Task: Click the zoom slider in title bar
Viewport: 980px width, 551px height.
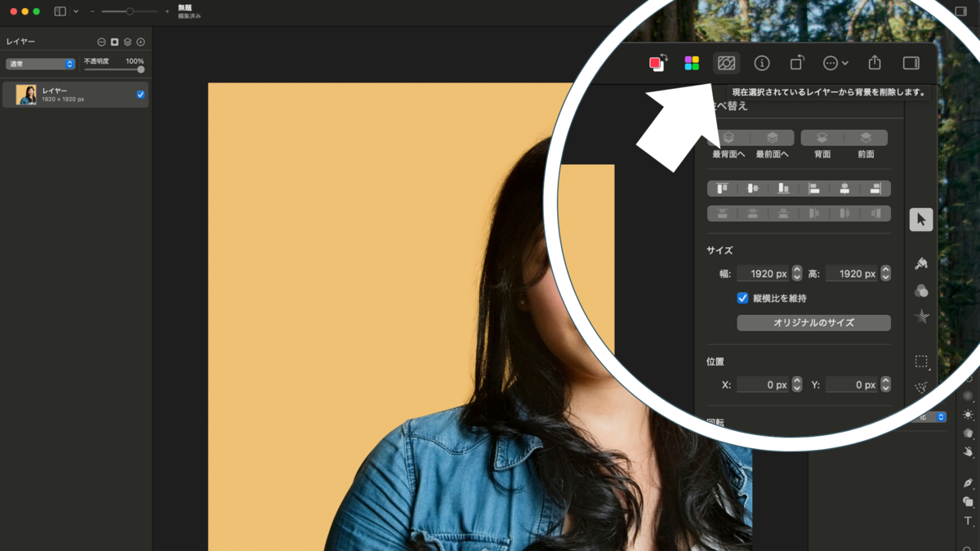Action: coord(130,11)
